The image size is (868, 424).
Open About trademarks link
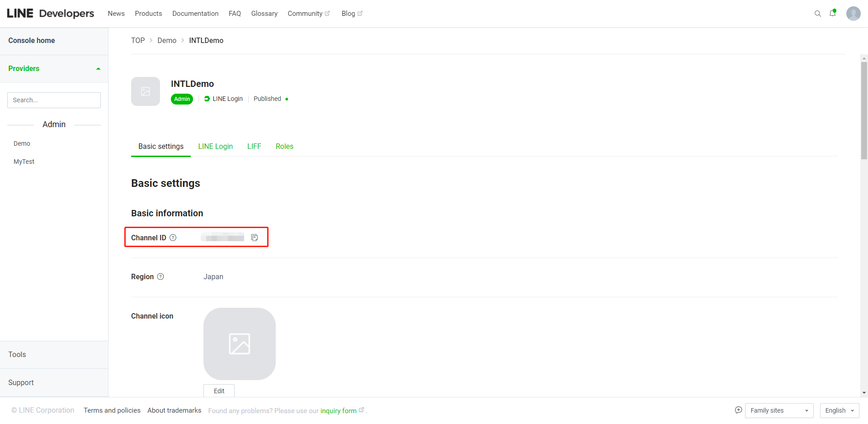coord(175,410)
